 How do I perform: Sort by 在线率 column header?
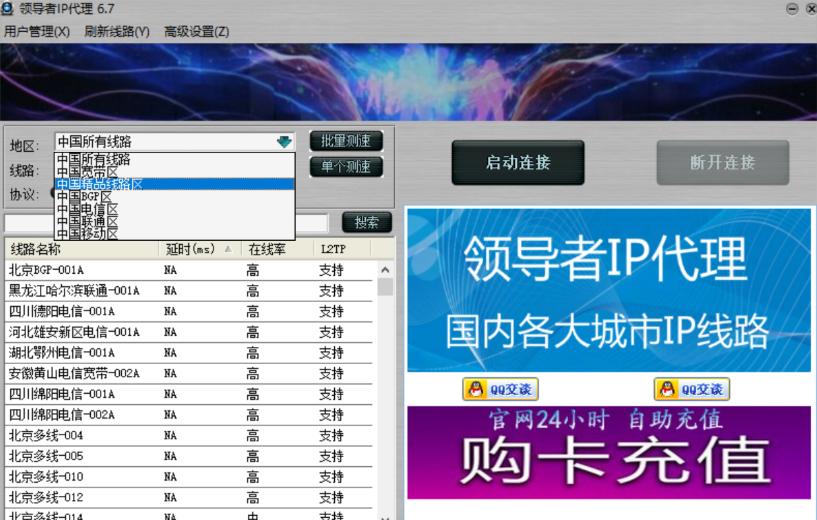(277, 249)
